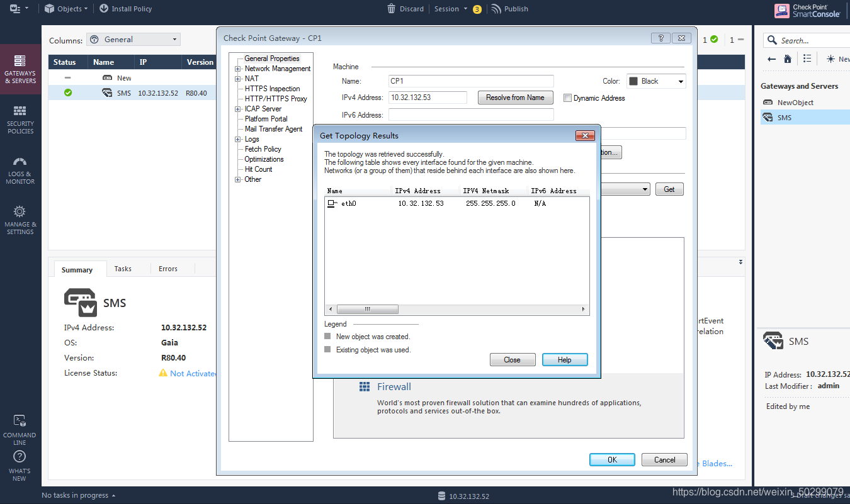
Task: Open the Objects menu
Action: click(x=66, y=9)
